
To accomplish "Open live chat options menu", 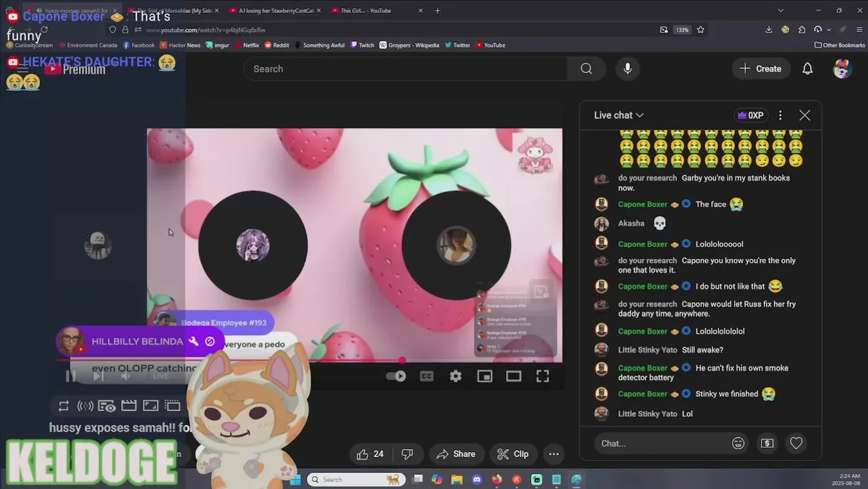I will pyautogui.click(x=780, y=115).
